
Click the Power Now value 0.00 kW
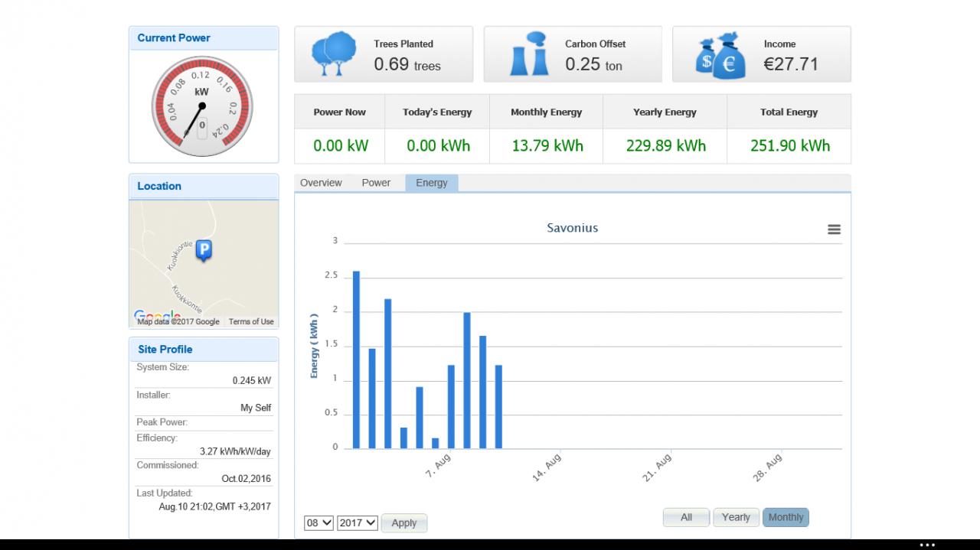tap(341, 145)
